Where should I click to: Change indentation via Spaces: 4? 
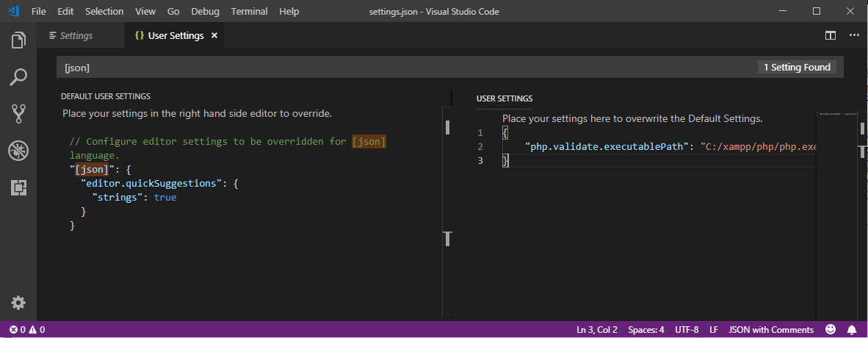pyautogui.click(x=646, y=330)
